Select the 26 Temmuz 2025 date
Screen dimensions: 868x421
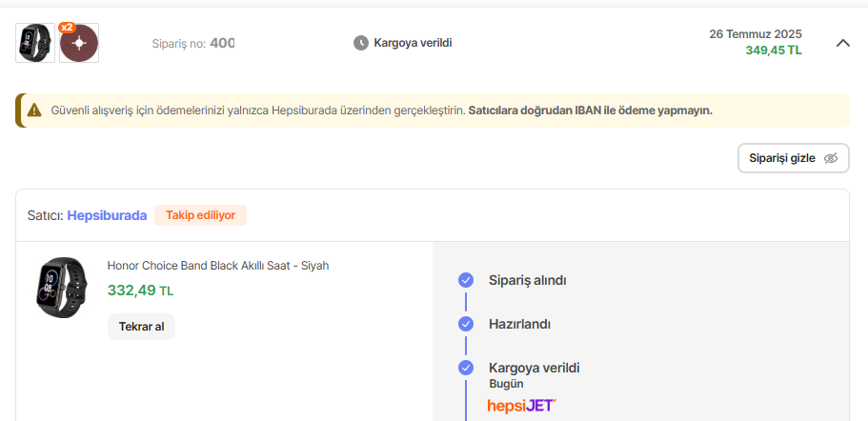tap(756, 33)
